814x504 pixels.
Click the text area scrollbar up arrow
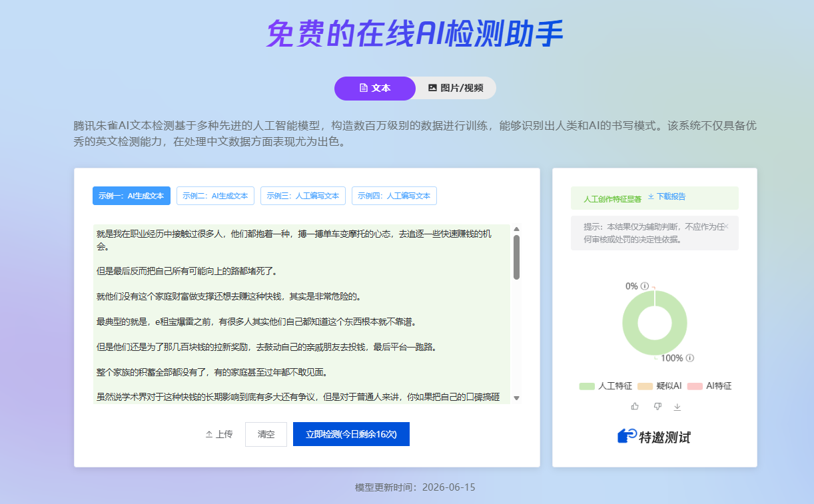[x=516, y=229]
